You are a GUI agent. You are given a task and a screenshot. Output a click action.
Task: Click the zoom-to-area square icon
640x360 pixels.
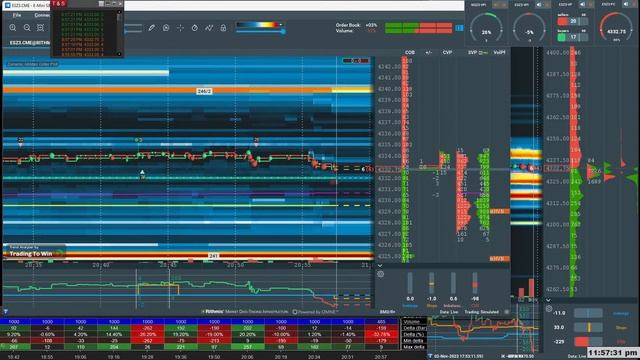point(40,28)
